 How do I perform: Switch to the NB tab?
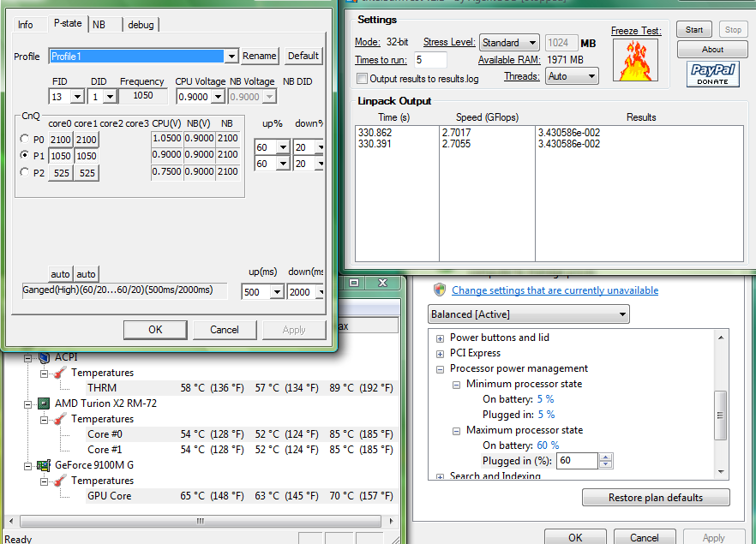coord(99,24)
